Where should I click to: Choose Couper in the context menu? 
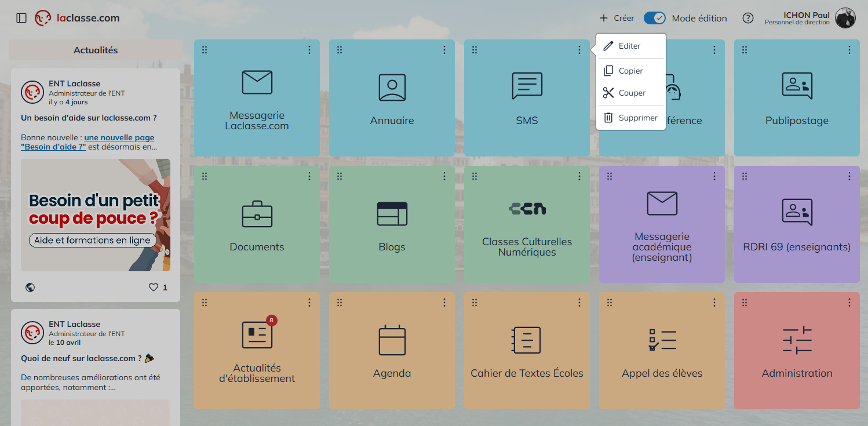click(x=631, y=93)
